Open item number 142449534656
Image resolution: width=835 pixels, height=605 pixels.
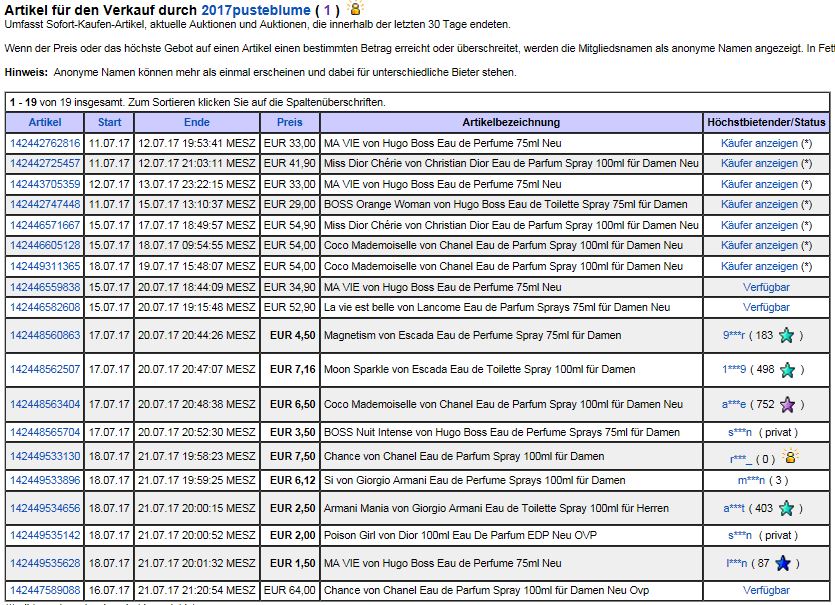click(45, 508)
